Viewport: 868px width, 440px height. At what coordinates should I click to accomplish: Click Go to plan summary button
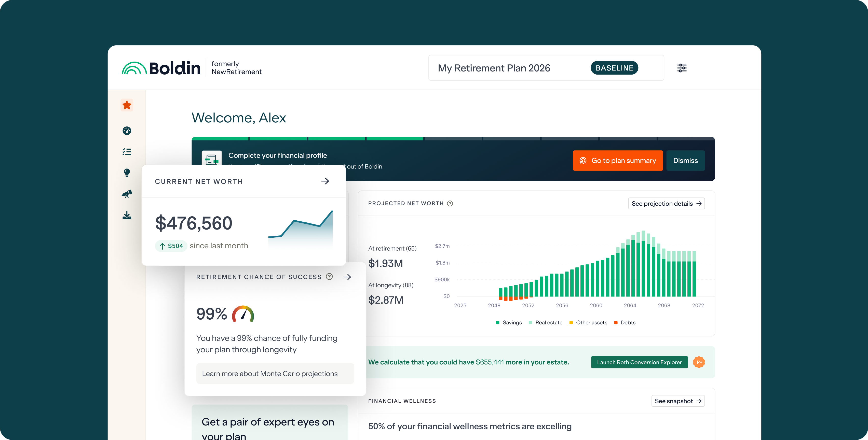click(617, 161)
